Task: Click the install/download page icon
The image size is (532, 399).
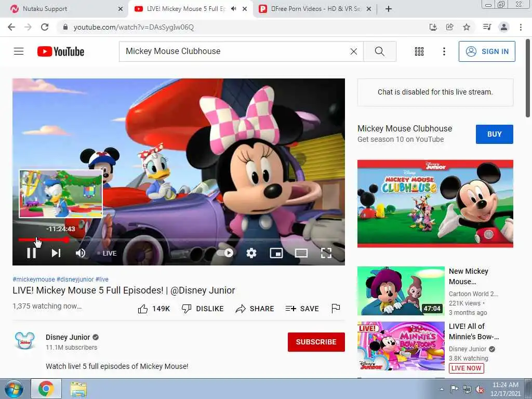Action: click(433, 27)
